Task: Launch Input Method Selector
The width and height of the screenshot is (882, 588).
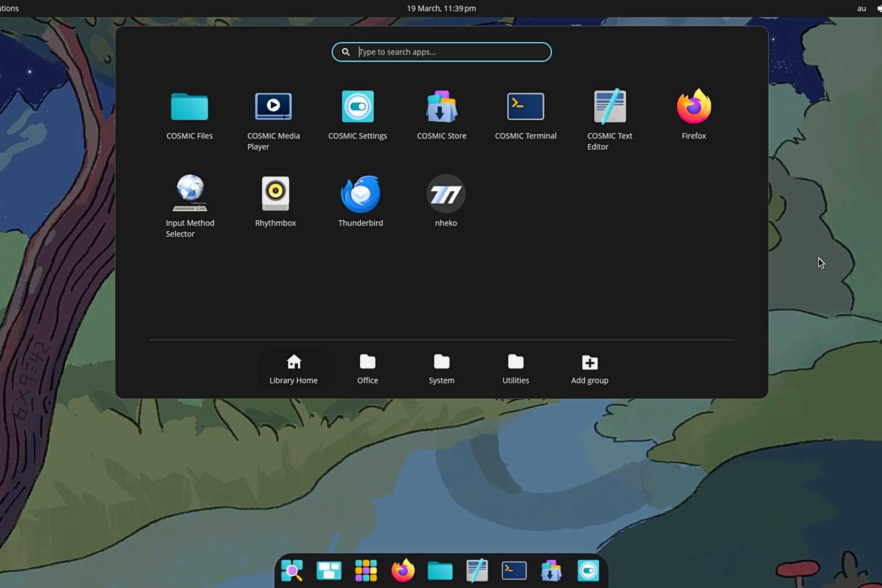Action: click(190, 206)
